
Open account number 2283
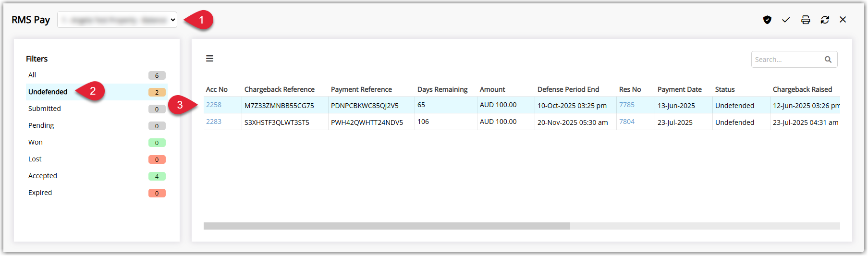214,122
